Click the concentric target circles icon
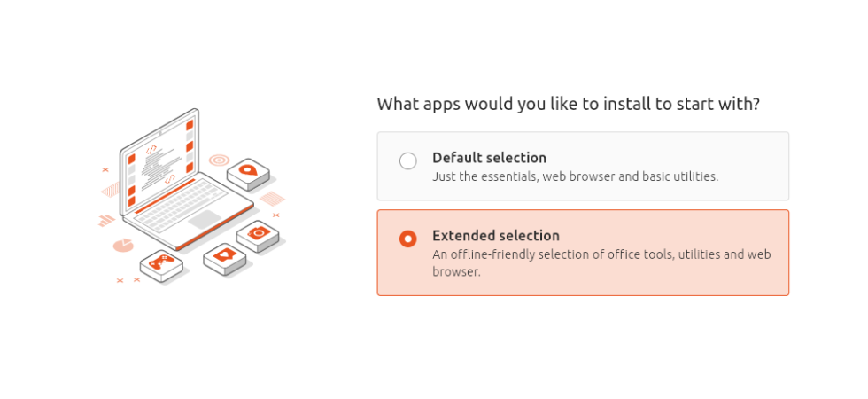Image resolution: width=868 pixels, height=399 pixels. (x=219, y=160)
